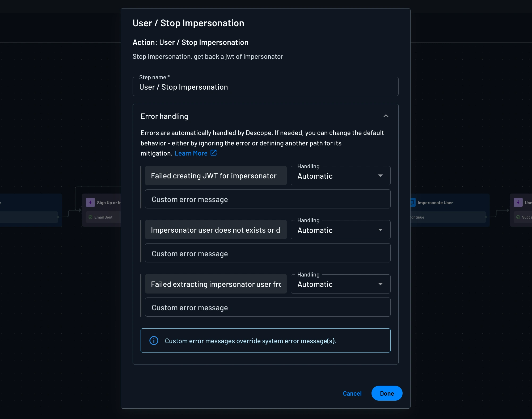Click the lightning icon on Sign Up or In node
This screenshot has height=419, width=532.
[90, 202]
